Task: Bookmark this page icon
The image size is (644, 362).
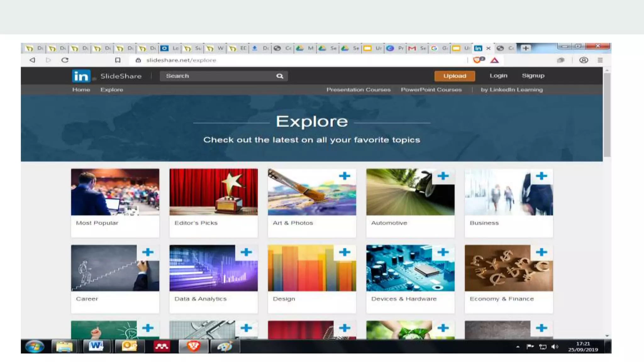Action: [118, 60]
